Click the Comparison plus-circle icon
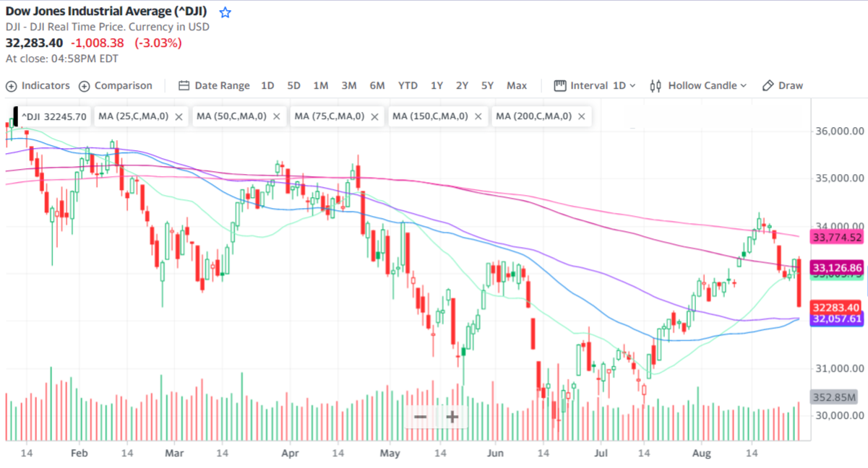The height and width of the screenshot is (468, 868). pyautogui.click(x=84, y=86)
